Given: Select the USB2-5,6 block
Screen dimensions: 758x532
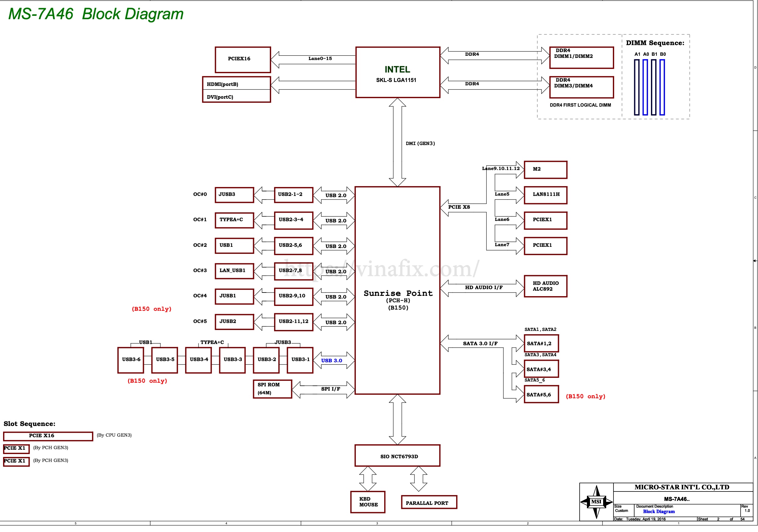Looking at the screenshot, I should (294, 246).
